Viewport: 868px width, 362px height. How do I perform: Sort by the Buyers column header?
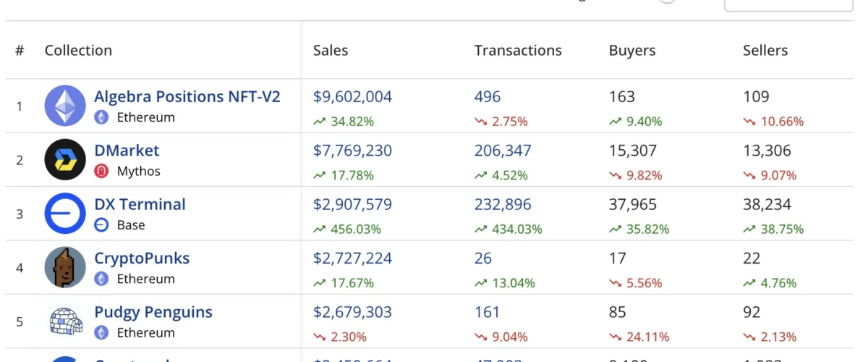tap(632, 51)
